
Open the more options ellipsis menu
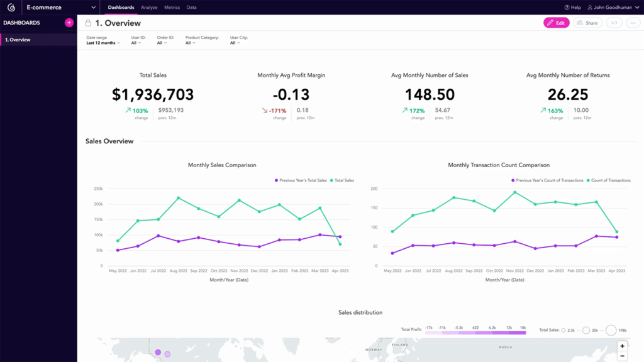click(633, 23)
